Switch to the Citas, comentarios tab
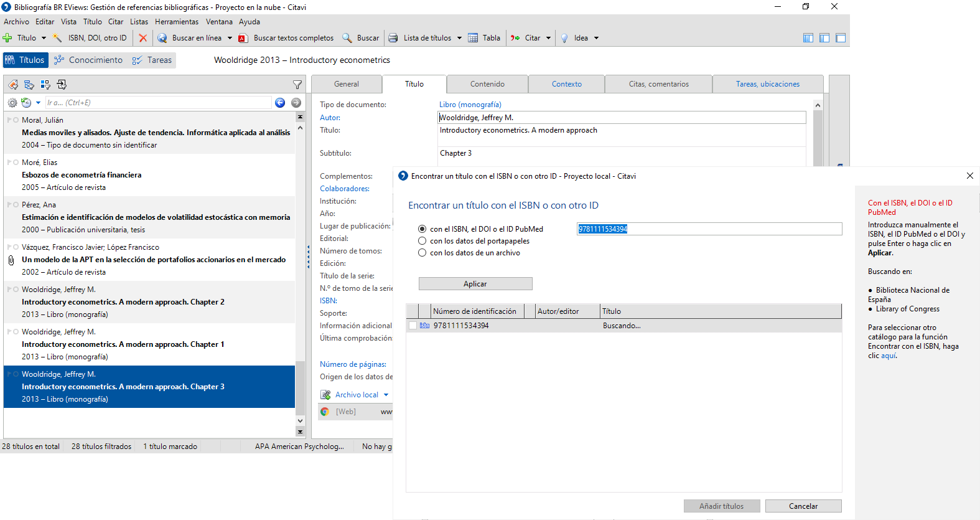The width and height of the screenshot is (980, 520). point(658,84)
